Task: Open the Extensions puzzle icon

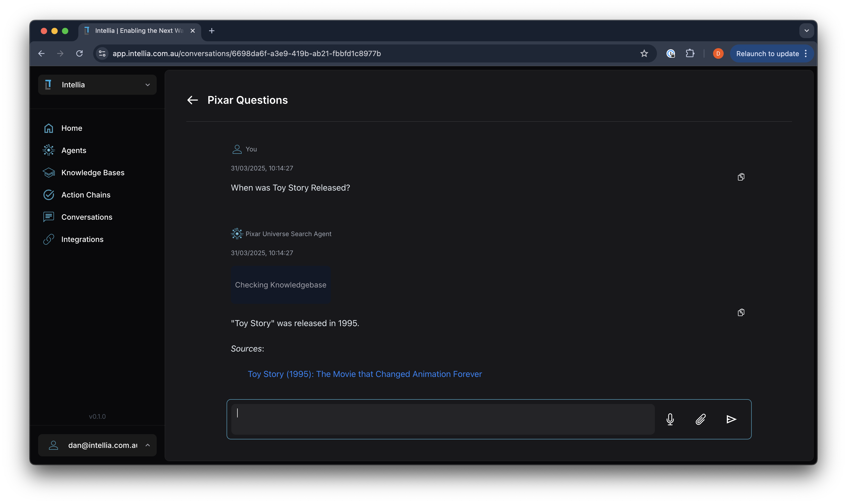Action: (x=690, y=53)
